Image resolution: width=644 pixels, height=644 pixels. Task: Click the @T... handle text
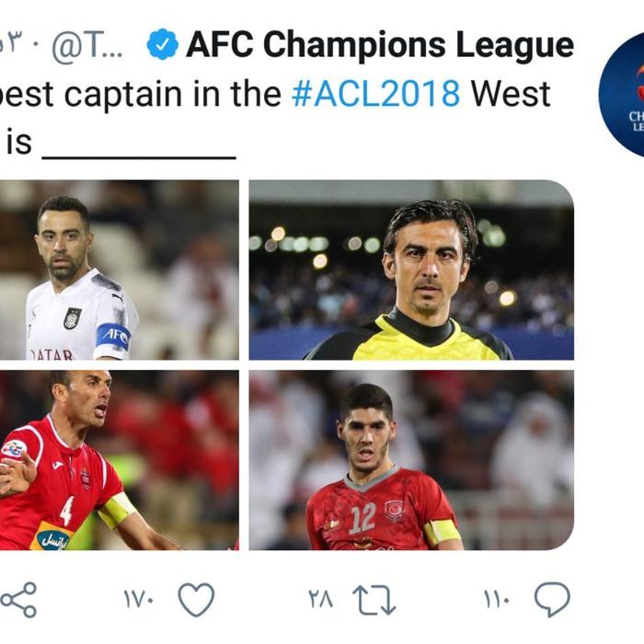pyautogui.click(x=87, y=46)
